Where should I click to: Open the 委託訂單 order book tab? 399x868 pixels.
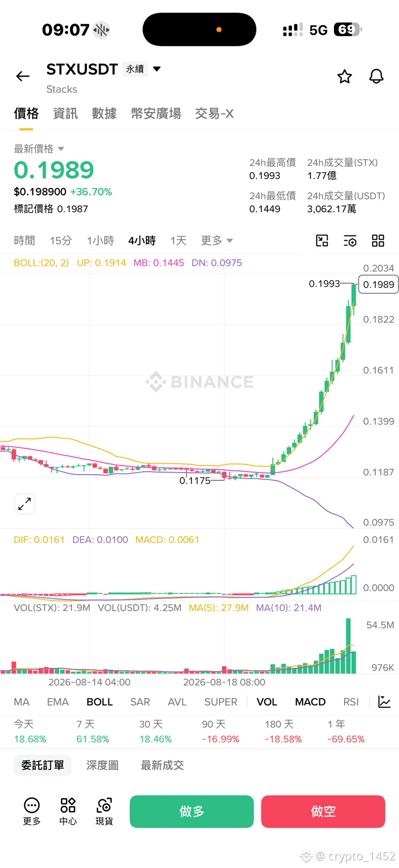pos(42,765)
